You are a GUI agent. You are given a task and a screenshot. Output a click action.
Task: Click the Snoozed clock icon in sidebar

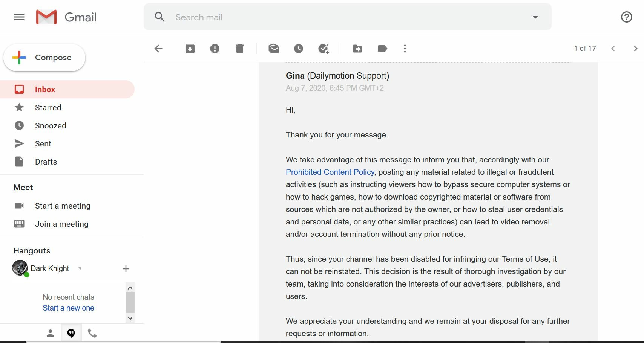pos(19,125)
